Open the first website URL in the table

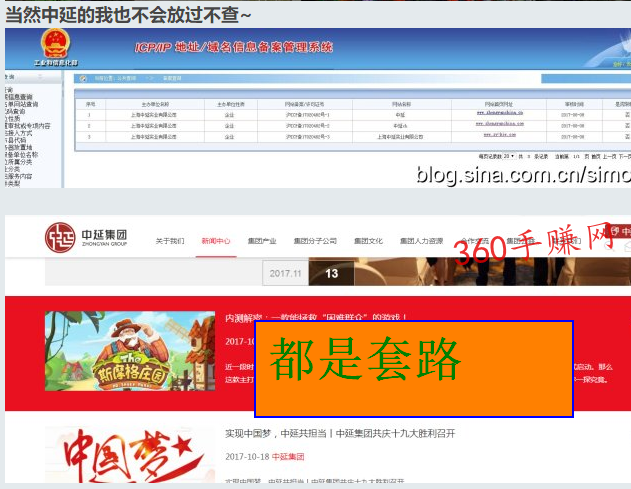(x=500, y=113)
